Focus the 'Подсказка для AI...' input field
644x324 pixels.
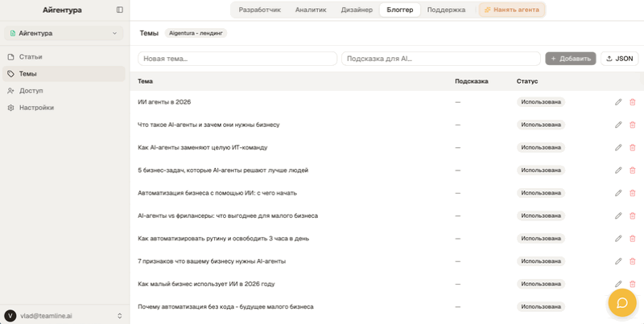tap(440, 59)
